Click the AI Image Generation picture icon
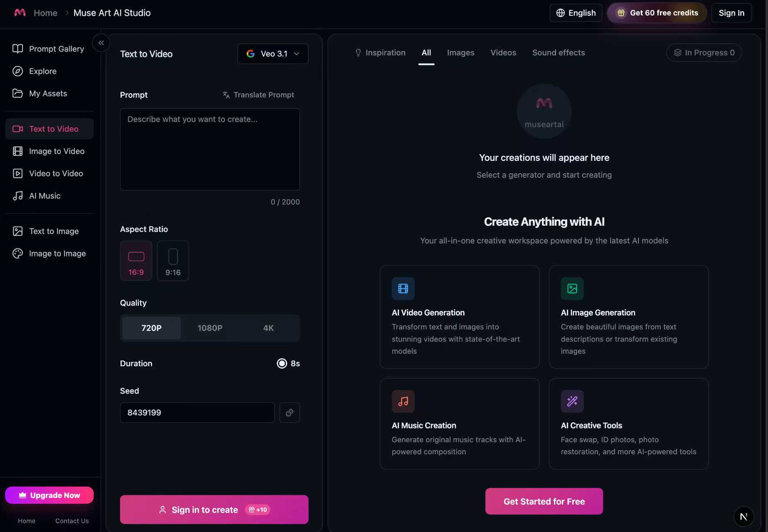The height and width of the screenshot is (532, 768). (572, 288)
